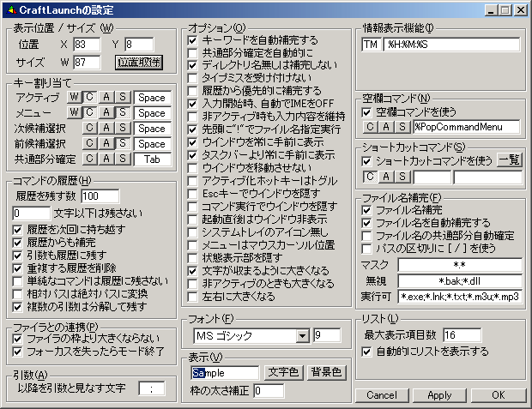Enable 非アクティブ時も入力内容を維持 checkbox
This screenshot has height=409, width=532.
tap(192, 117)
